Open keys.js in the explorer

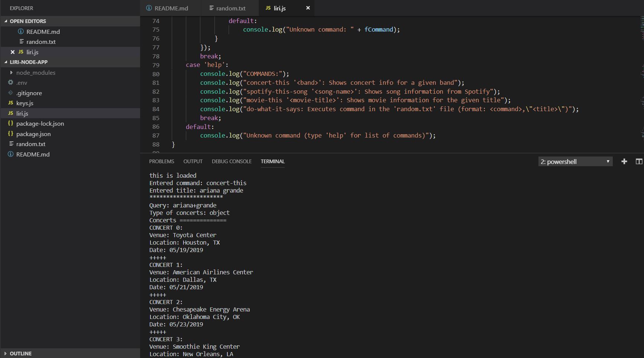(x=25, y=103)
